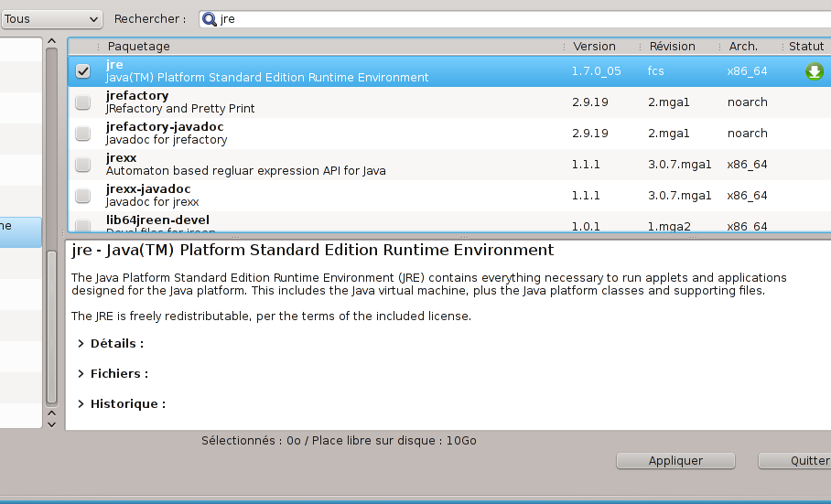831x504 pixels.
Task: Tick the jrefactory-javadoc checkbox
Action: tap(82, 134)
